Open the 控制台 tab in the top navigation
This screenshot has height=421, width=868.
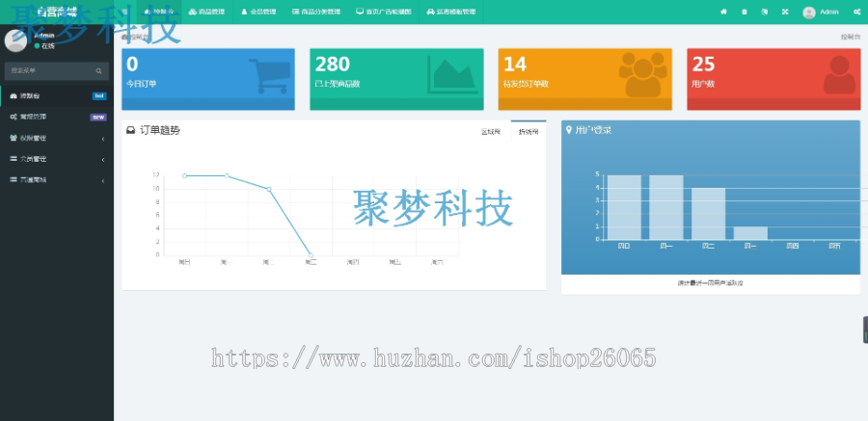point(159,12)
